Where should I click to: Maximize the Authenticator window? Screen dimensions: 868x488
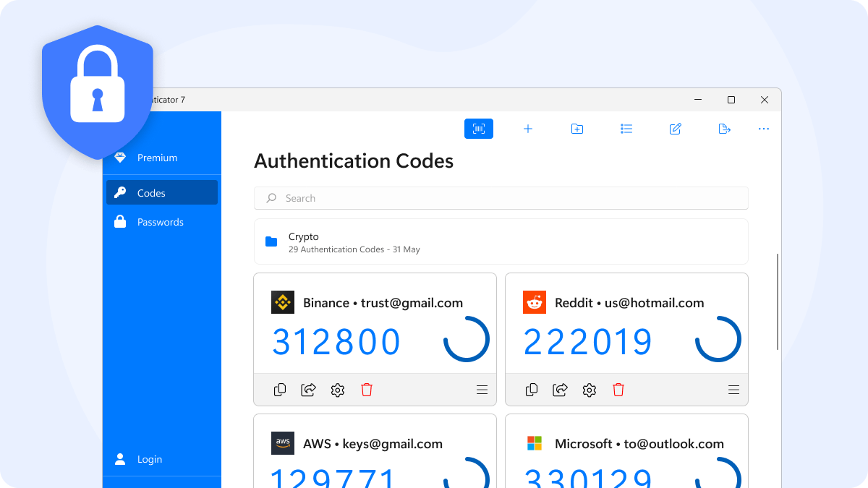click(731, 100)
